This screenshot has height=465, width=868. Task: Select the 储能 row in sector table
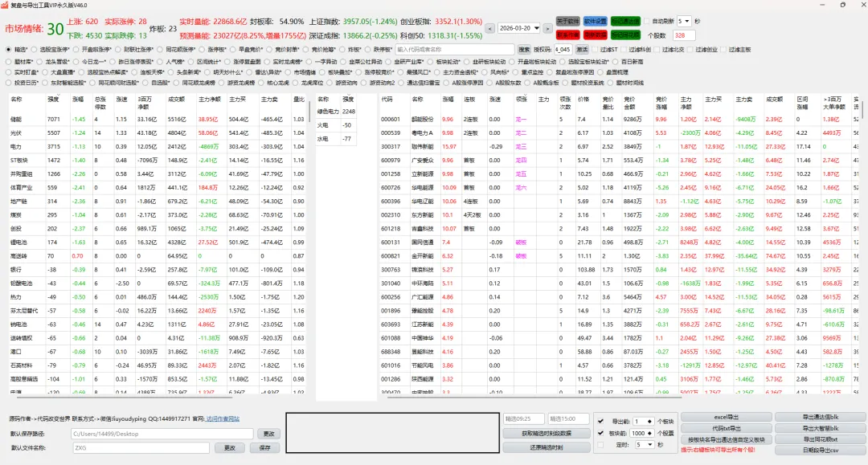click(x=158, y=120)
